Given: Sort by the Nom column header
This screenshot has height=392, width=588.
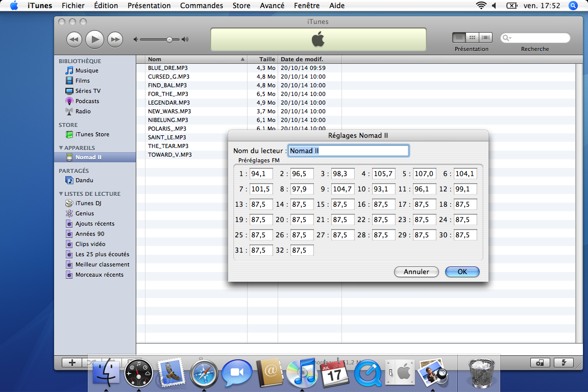Looking at the screenshot, I should [196, 59].
